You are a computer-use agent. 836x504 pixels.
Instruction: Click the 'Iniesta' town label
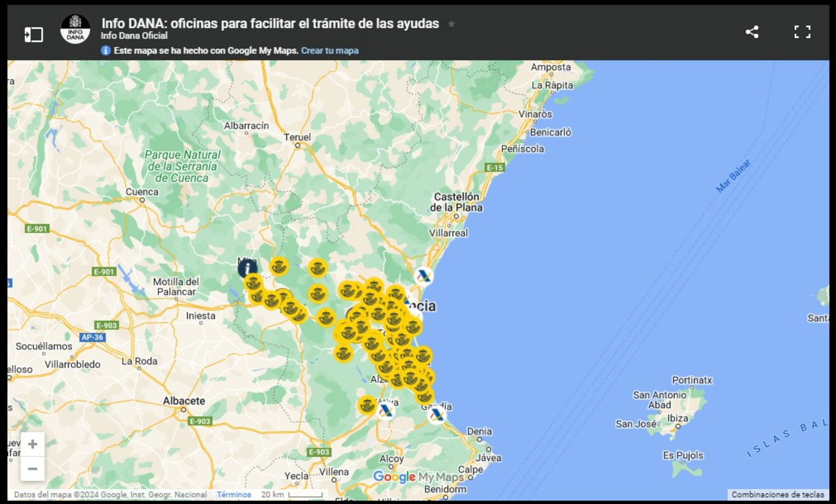(x=201, y=316)
